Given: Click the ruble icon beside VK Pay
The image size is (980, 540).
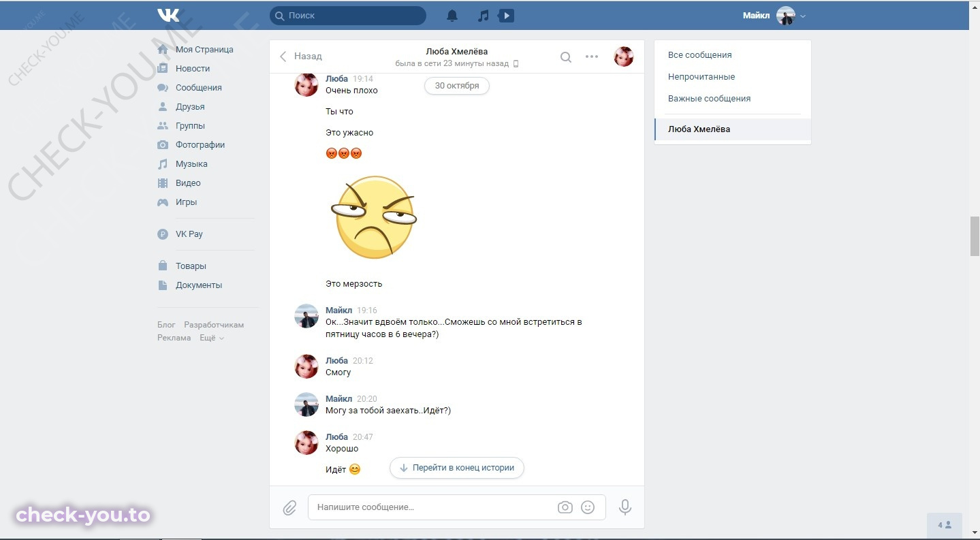Looking at the screenshot, I should [163, 234].
